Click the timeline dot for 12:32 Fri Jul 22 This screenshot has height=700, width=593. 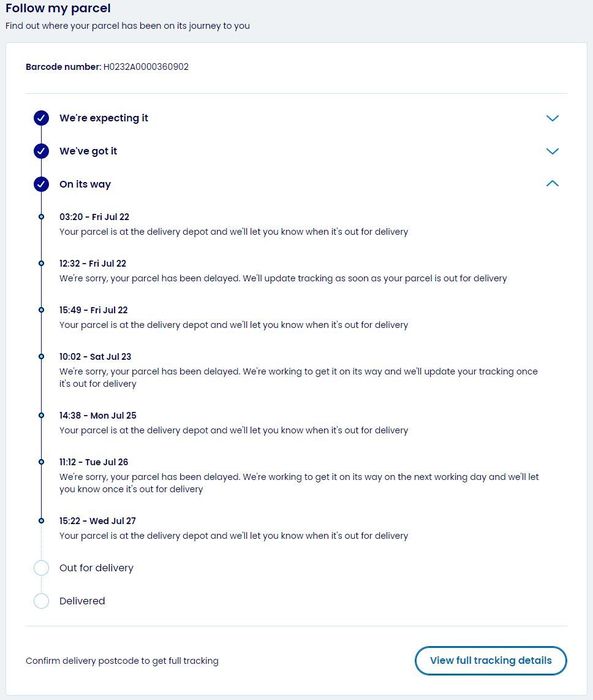point(41,263)
